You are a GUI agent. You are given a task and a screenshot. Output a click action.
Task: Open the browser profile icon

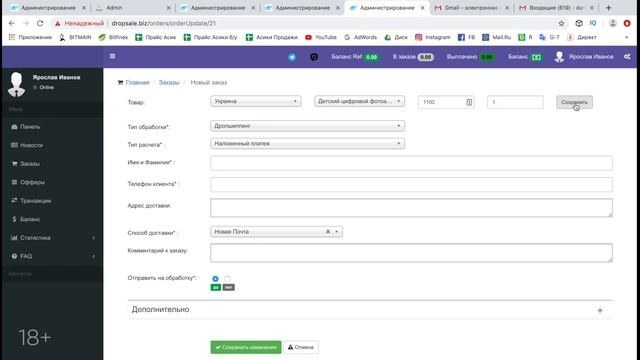613,23
